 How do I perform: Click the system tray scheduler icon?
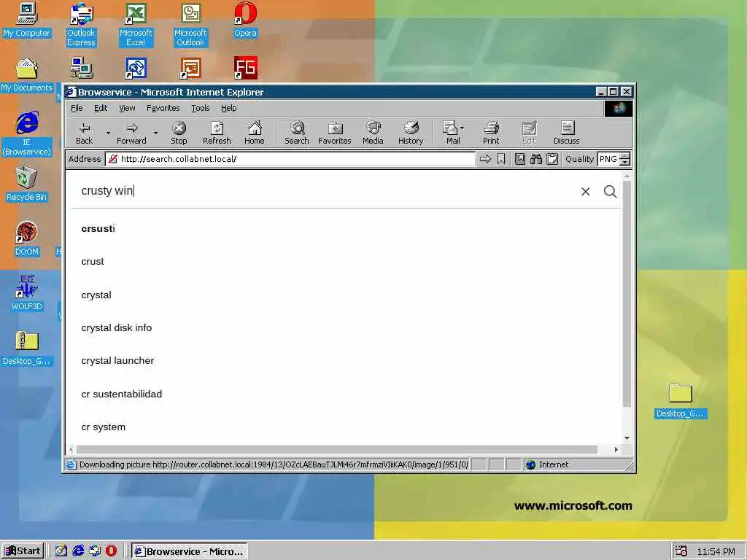[681, 551]
